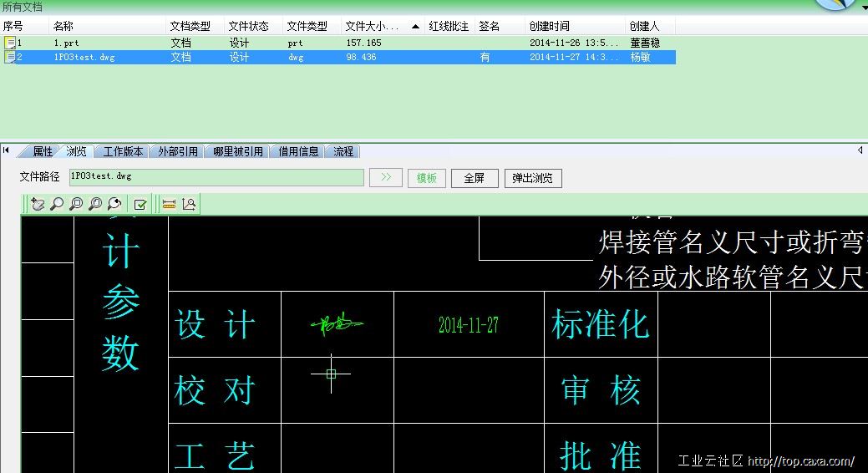
Task: Toggle the green checkmark box icon
Action: pos(140,205)
